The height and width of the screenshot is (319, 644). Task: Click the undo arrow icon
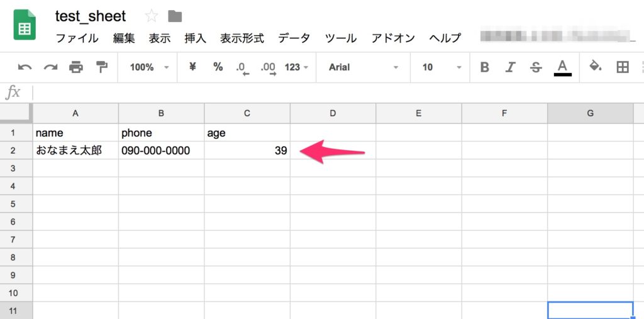[x=25, y=67]
